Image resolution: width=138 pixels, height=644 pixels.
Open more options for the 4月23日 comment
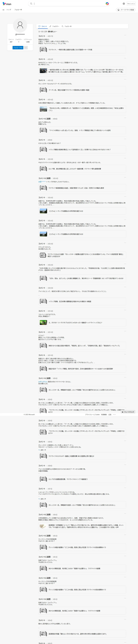[x=125, y=80]
